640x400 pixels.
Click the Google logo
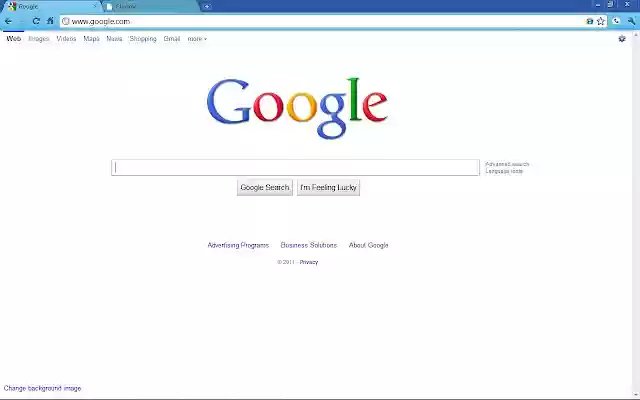pyautogui.click(x=297, y=108)
